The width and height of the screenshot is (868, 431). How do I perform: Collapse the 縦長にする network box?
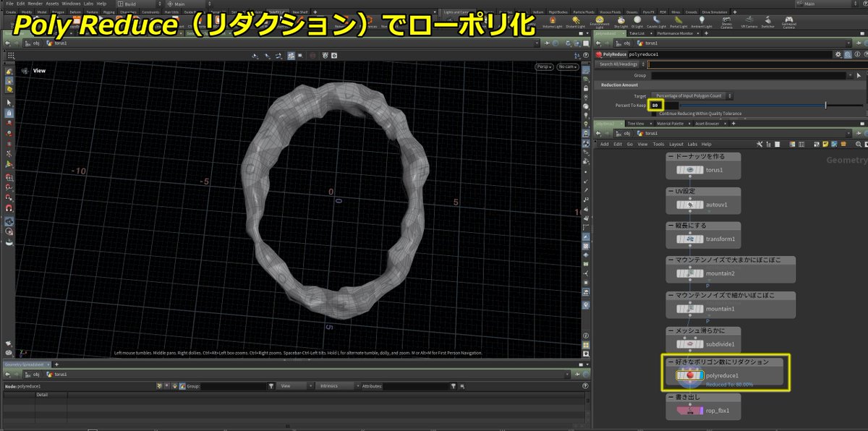(670, 226)
